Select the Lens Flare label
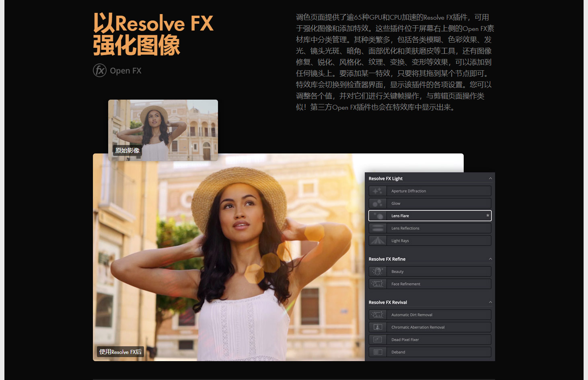This screenshot has height=380, width=588. pos(400,216)
